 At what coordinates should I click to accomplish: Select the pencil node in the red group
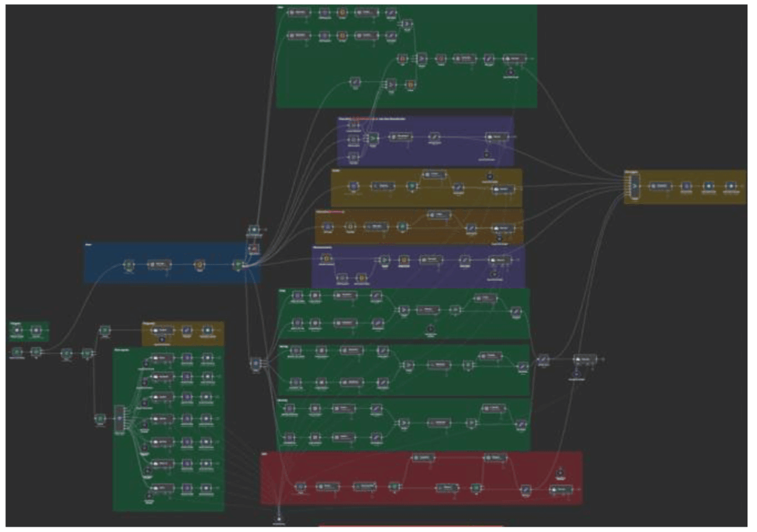[x=526, y=490]
